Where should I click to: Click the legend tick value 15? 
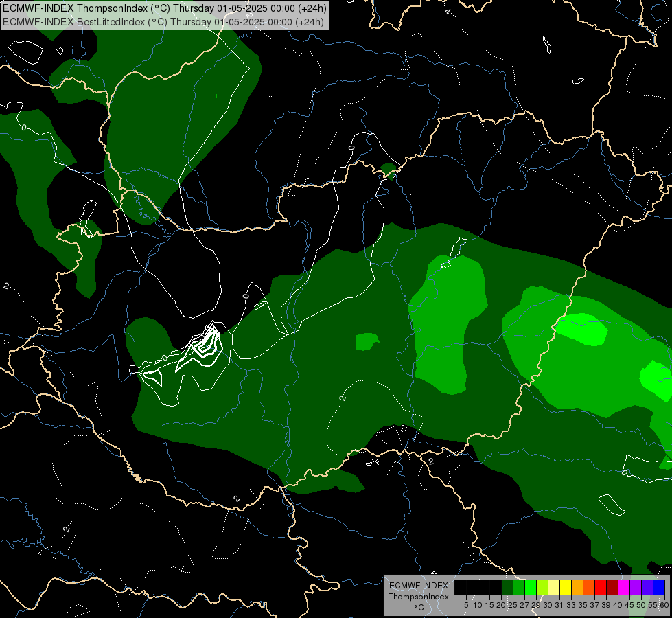coord(489,605)
